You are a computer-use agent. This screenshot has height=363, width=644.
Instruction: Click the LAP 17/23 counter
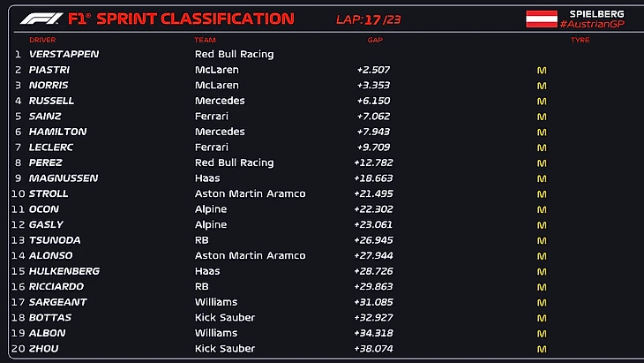[x=369, y=19]
